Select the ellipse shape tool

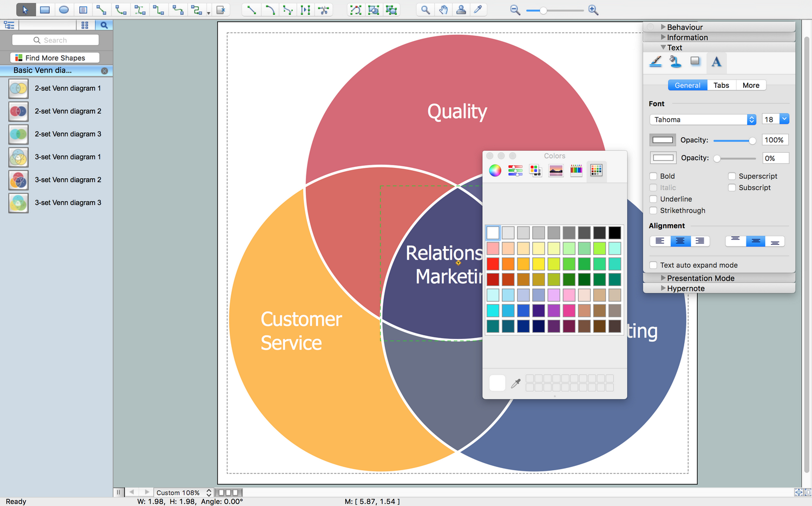(x=64, y=10)
